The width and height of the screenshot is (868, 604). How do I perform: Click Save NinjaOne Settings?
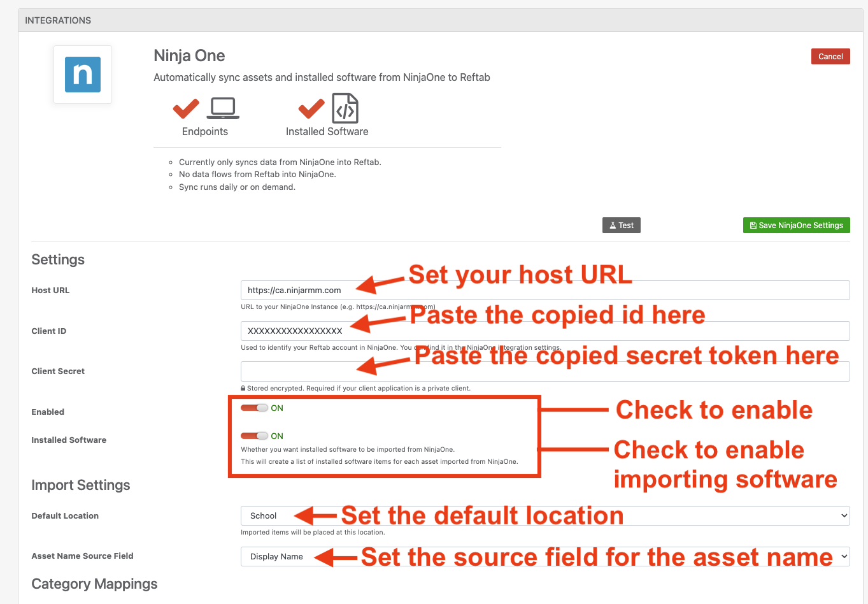pos(797,225)
